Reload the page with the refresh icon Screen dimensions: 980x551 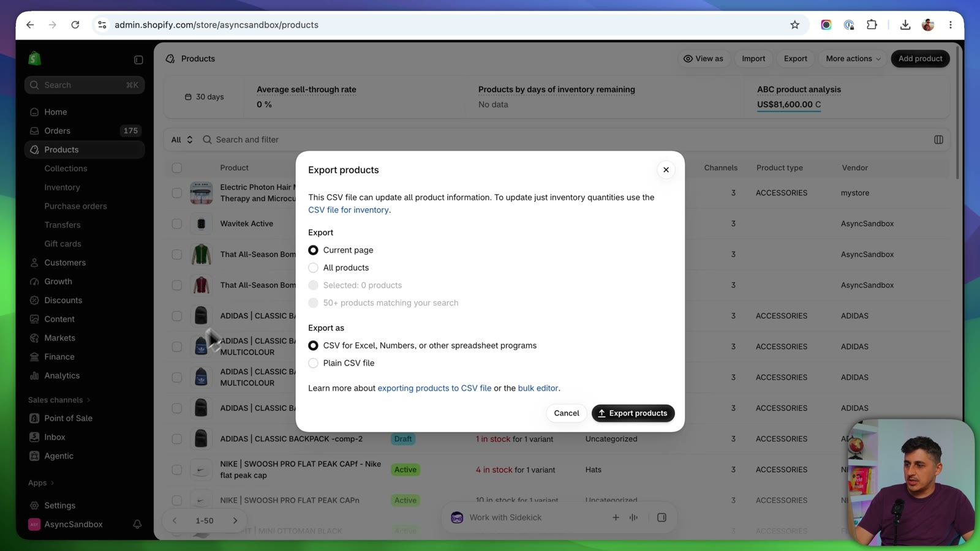[x=75, y=25]
